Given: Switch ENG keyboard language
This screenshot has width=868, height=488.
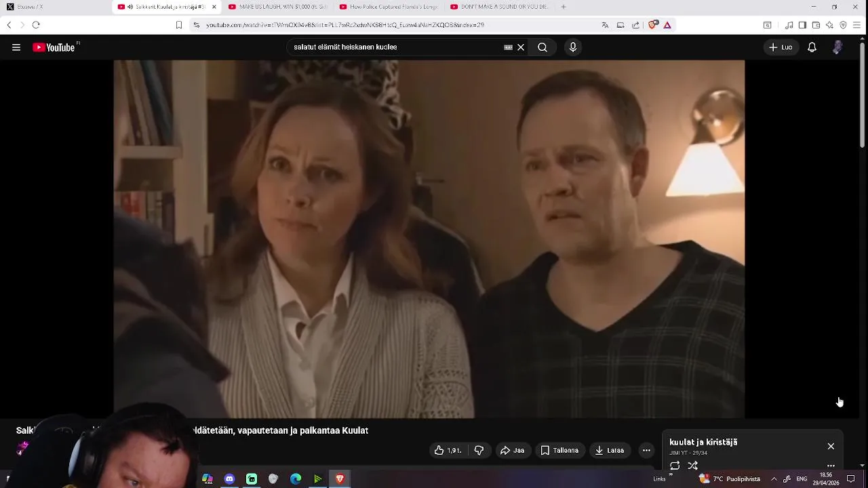Looking at the screenshot, I should 802,479.
